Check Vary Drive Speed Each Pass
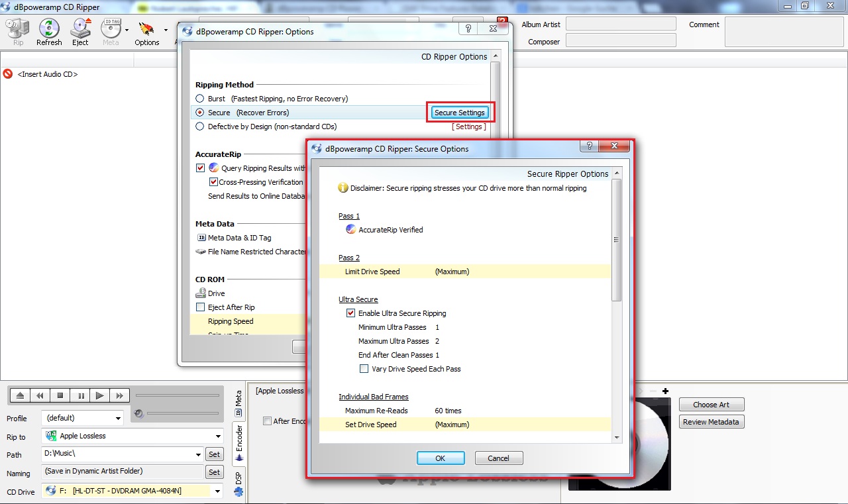 click(364, 369)
